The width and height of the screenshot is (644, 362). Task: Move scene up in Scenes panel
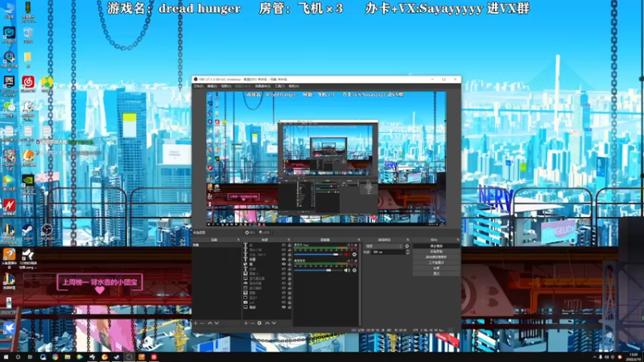210,323
